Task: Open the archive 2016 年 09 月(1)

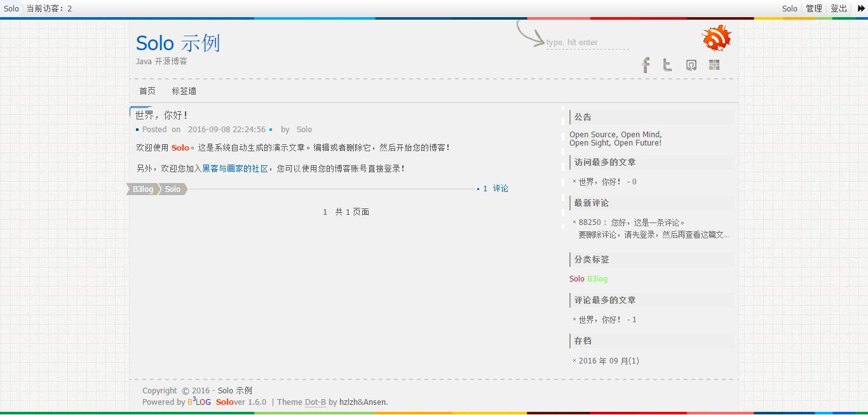Action: (x=609, y=361)
